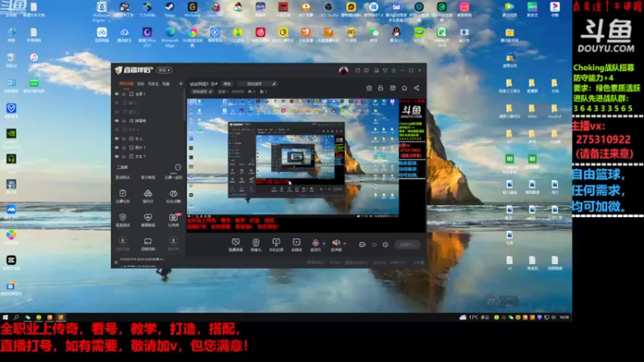Viewport: 644px width, 362px height.
Task: Click the edit button next to the room title
Action: coord(227,84)
